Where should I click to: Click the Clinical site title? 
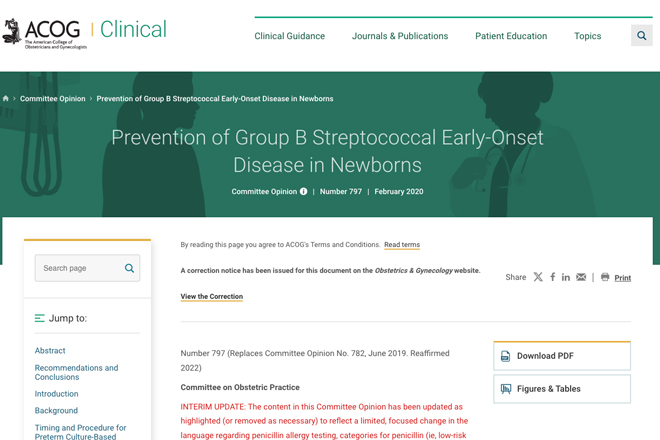point(133,29)
